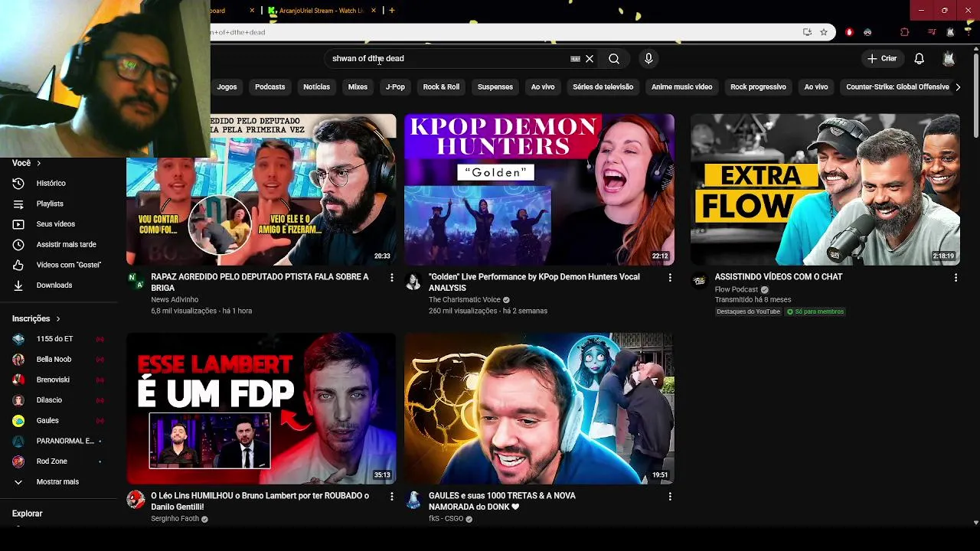Select the Suspenses filter chip
The height and width of the screenshot is (551, 980).
pyautogui.click(x=495, y=87)
